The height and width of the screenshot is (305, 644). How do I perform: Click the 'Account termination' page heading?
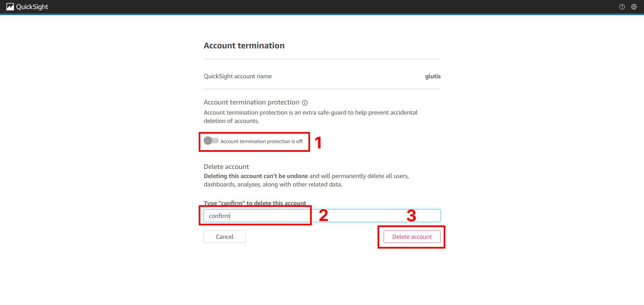click(x=244, y=46)
